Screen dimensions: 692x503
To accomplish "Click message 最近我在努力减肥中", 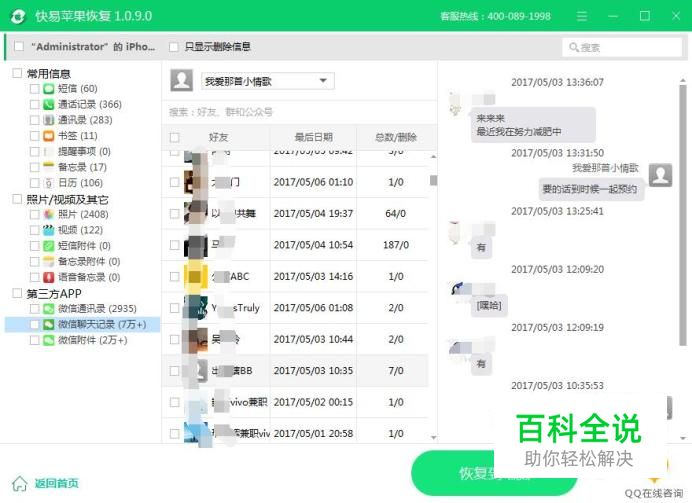I will (519, 131).
